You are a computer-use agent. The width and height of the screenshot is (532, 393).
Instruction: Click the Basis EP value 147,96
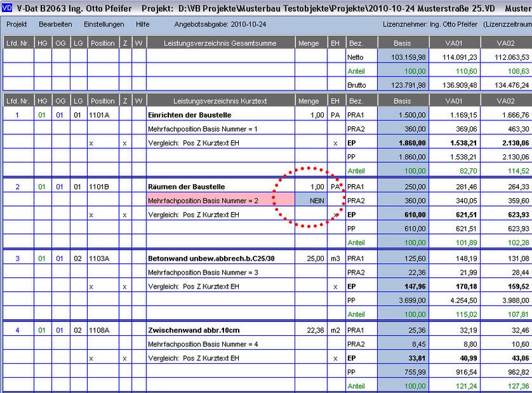coord(402,287)
